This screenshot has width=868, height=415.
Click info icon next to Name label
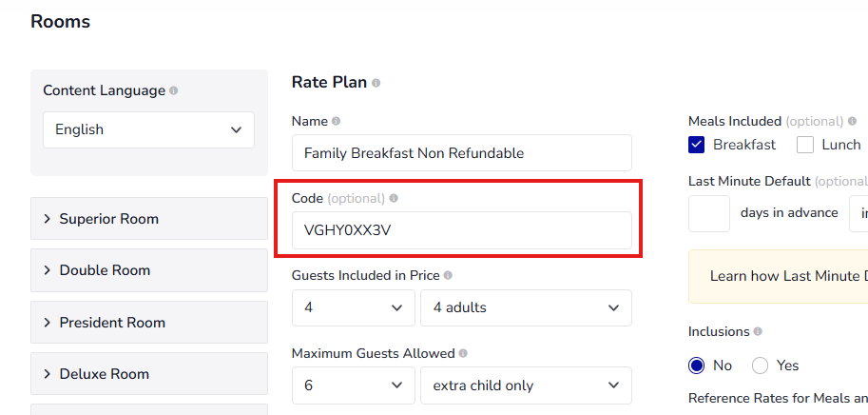[x=337, y=122]
